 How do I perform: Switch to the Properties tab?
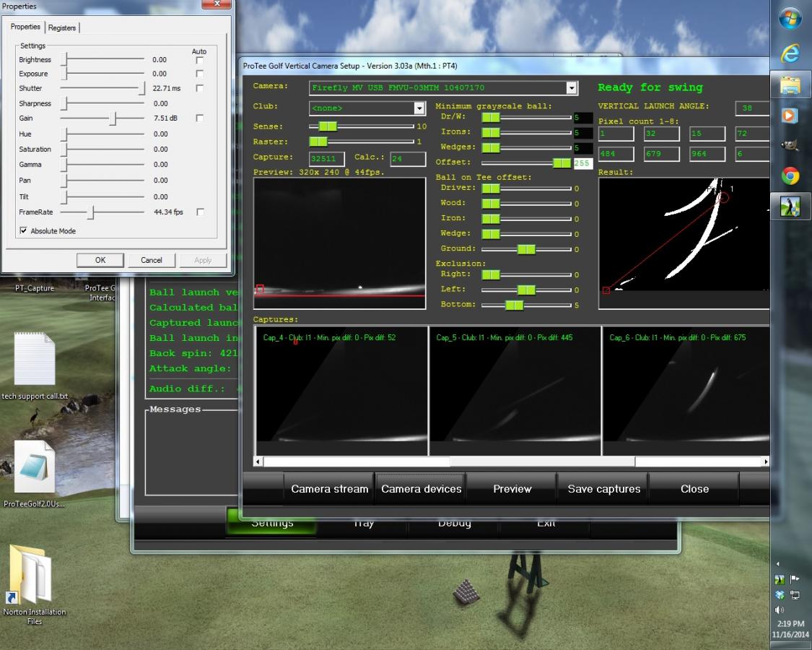[x=25, y=27]
